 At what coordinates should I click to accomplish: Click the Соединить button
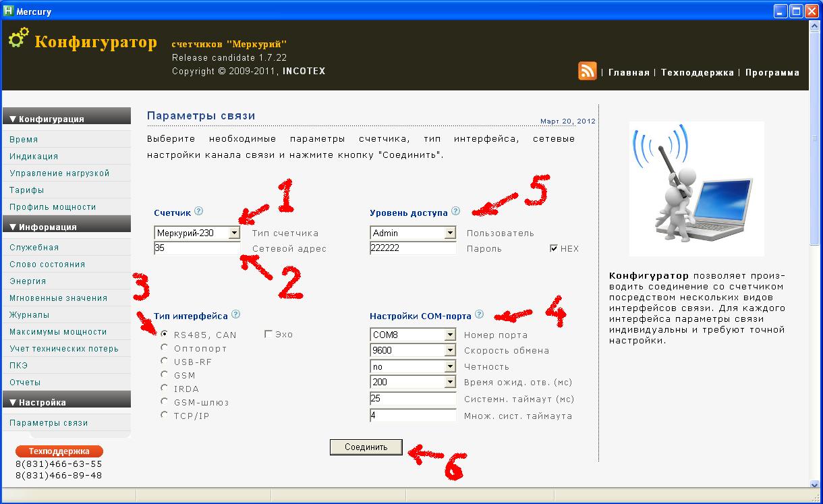click(x=366, y=447)
